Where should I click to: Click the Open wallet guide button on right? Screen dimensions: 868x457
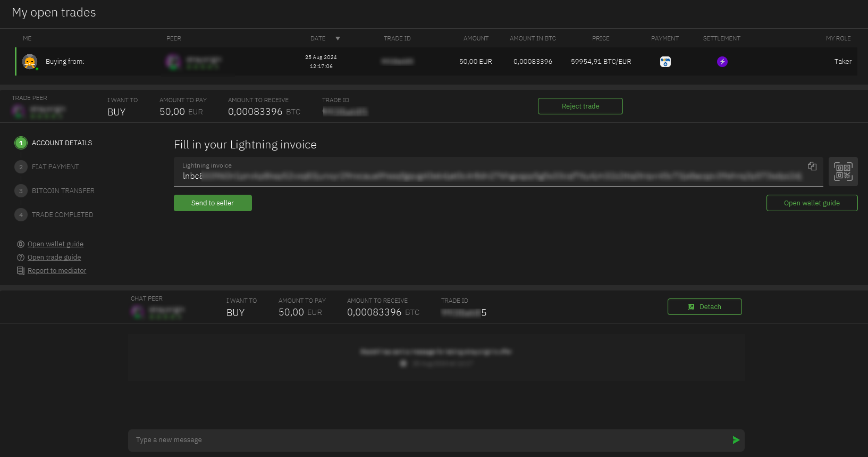tap(811, 203)
